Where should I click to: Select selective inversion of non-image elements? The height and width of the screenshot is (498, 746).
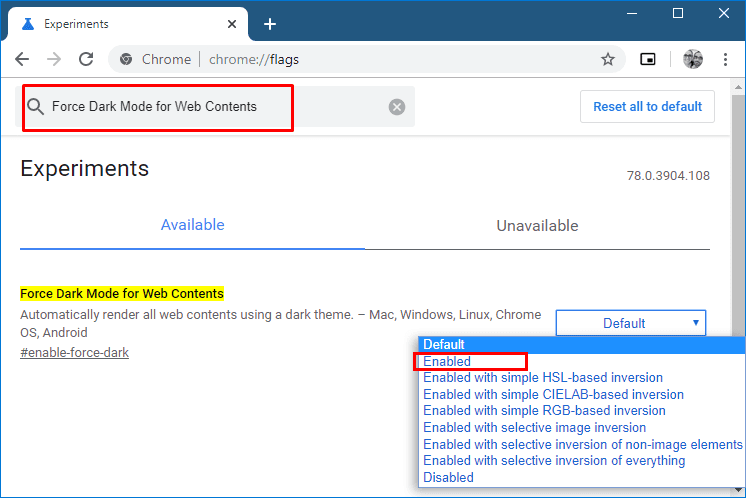[581, 444]
